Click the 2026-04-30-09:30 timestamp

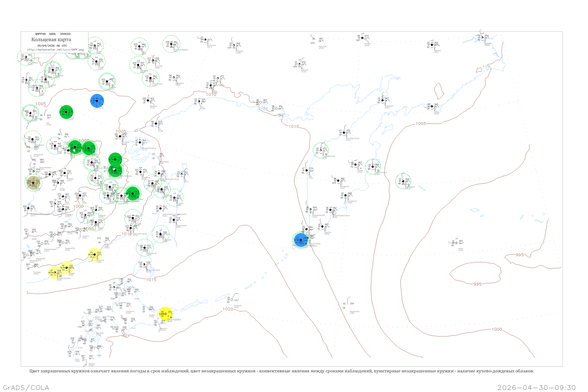click(x=536, y=387)
